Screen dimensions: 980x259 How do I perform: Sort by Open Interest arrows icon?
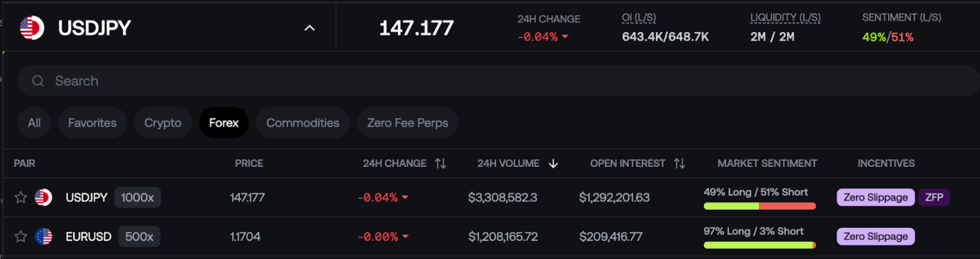click(x=679, y=164)
